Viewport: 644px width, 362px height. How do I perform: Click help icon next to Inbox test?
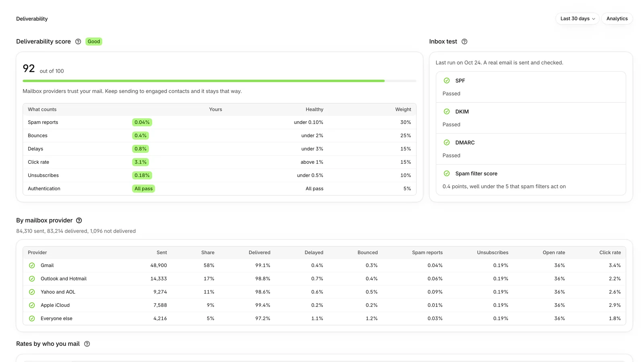click(464, 41)
